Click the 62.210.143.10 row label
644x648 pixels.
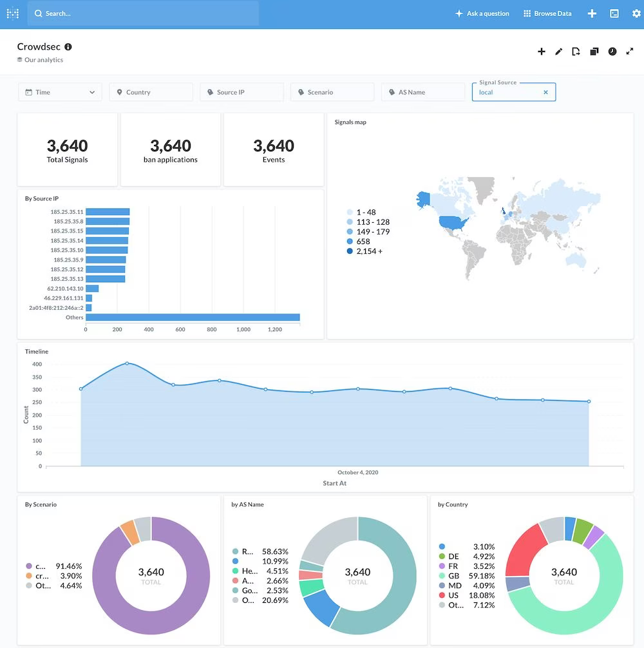[x=65, y=289]
